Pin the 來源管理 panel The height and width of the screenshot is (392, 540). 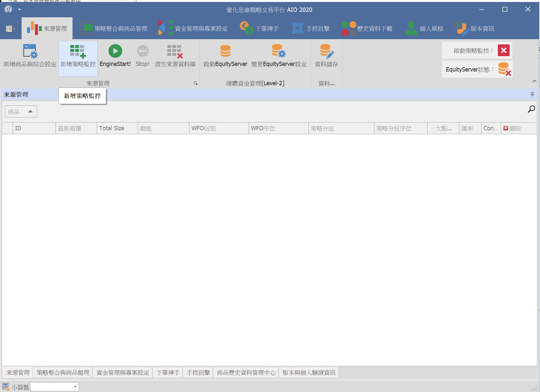532,94
